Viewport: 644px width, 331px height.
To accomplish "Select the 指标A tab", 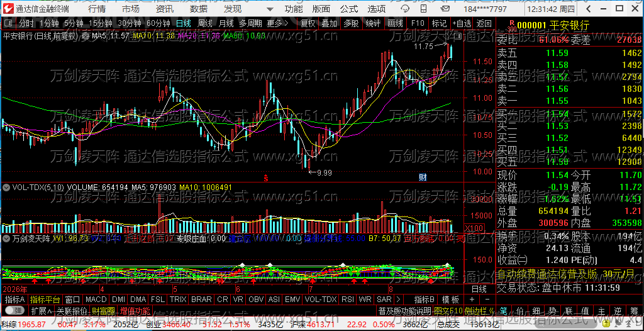I will tap(15, 300).
